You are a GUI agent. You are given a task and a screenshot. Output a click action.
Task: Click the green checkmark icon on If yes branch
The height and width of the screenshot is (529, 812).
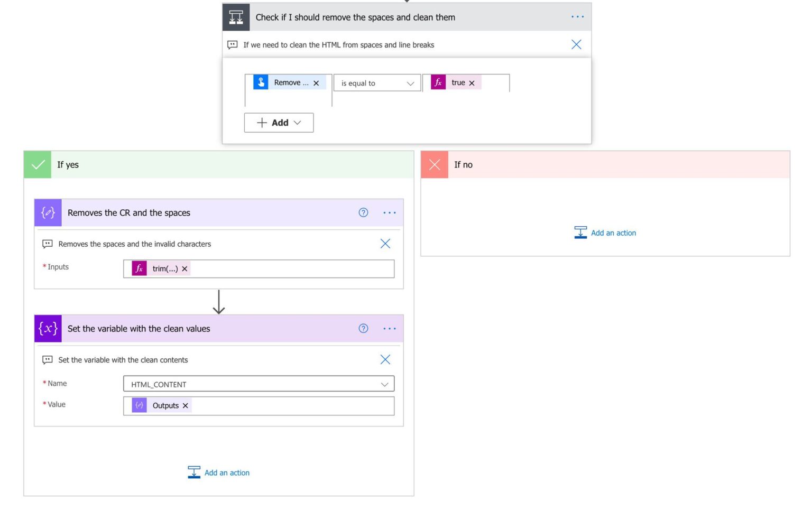[37, 164]
